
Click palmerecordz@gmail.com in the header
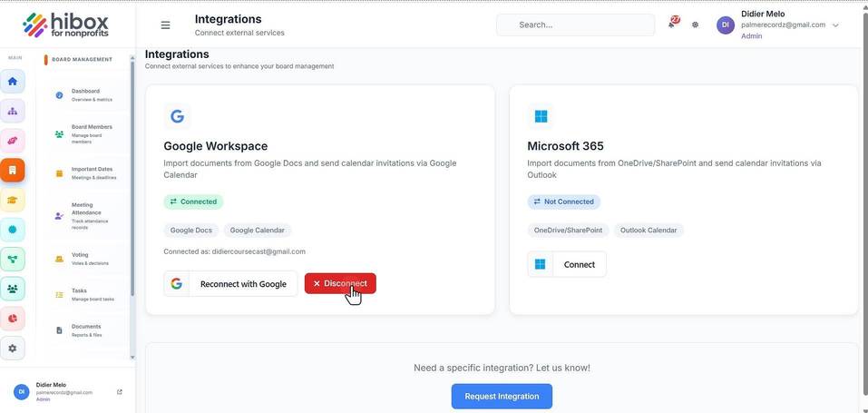(784, 25)
